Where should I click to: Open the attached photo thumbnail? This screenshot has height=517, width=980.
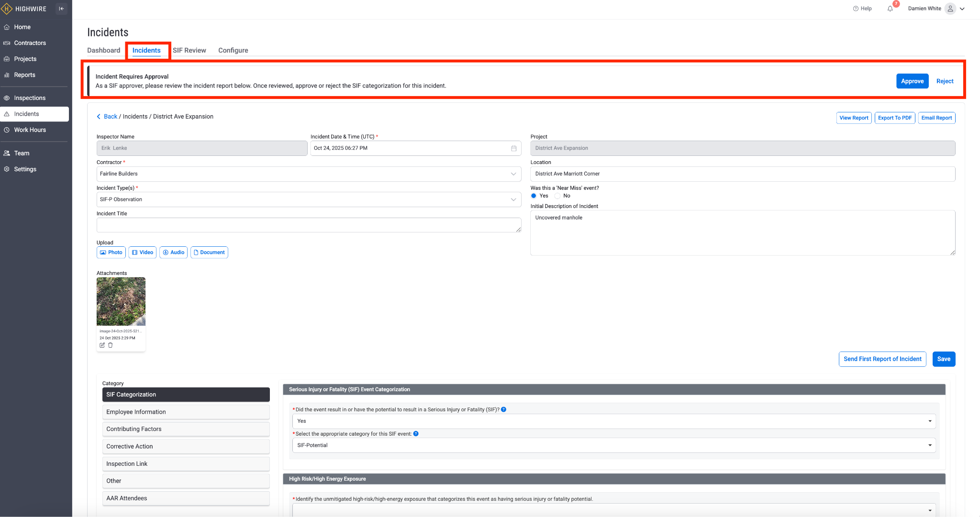pyautogui.click(x=121, y=301)
